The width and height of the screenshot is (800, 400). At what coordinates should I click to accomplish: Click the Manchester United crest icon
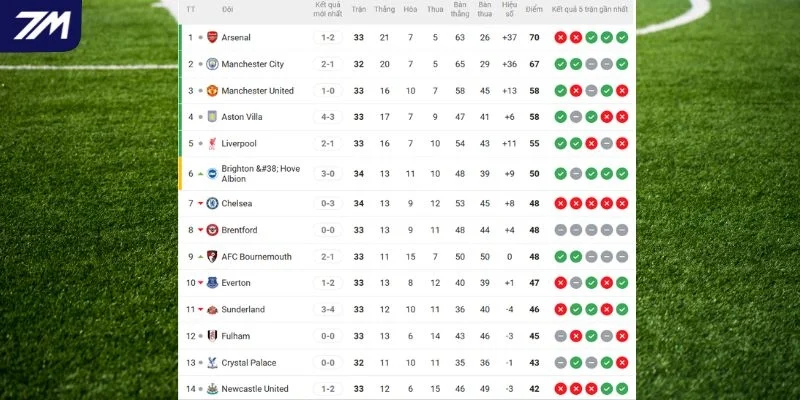(212, 91)
